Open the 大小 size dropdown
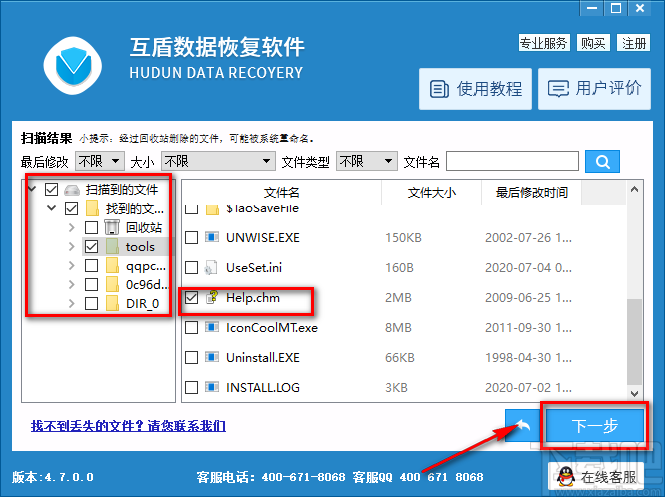This screenshot has height=497, width=665. (x=218, y=161)
